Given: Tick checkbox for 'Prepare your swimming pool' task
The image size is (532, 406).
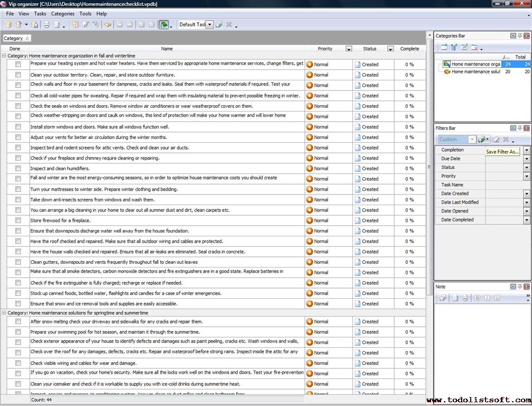Looking at the screenshot, I should click(18, 332).
